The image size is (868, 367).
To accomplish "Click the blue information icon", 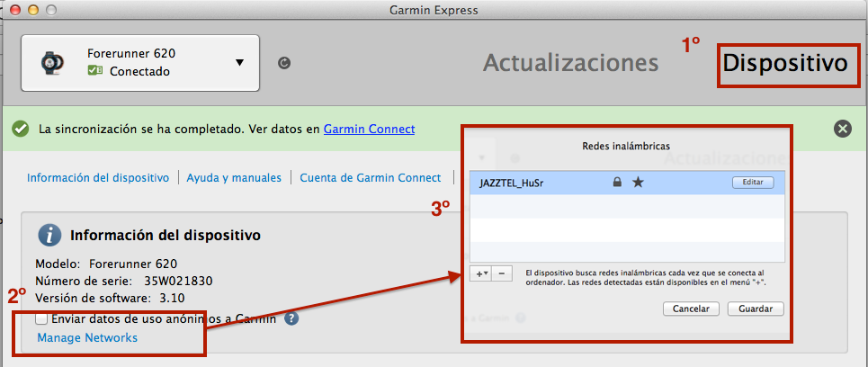I will tap(49, 236).
